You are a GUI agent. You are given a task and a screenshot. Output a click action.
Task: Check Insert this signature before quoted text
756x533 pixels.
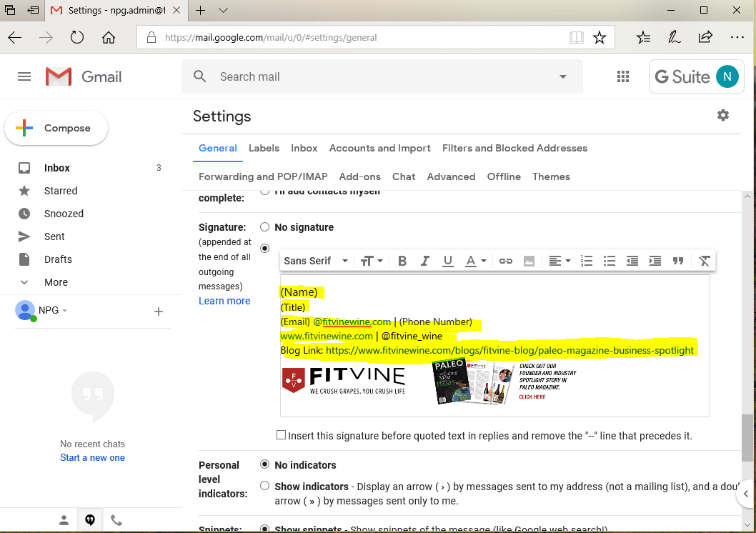tap(281, 434)
